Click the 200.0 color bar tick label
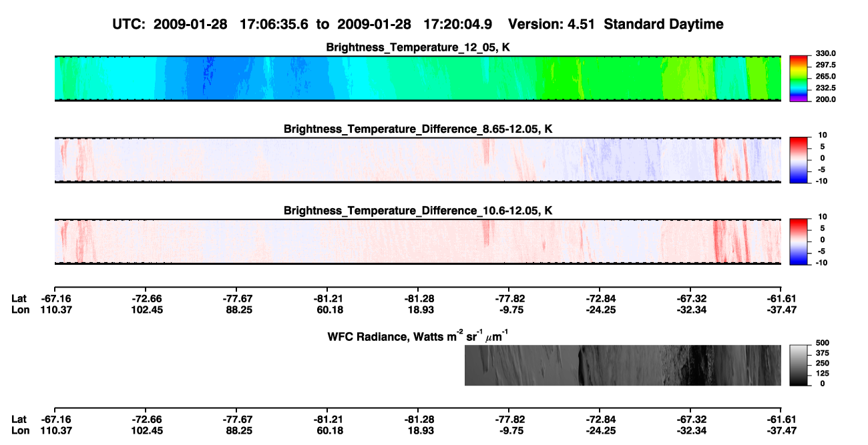This screenshot has width=868, height=445. point(827,99)
